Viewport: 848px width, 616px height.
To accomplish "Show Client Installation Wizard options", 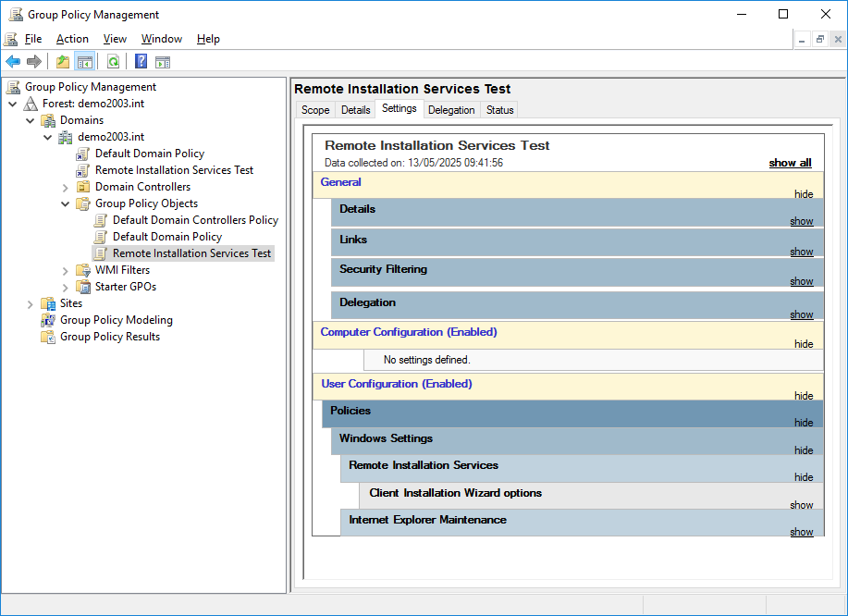I will pos(801,505).
